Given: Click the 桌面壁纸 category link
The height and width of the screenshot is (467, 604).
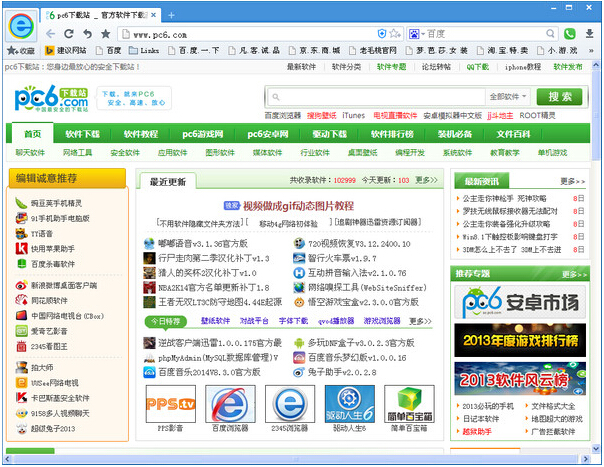Looking at the screenshot, I should [362, 153].
